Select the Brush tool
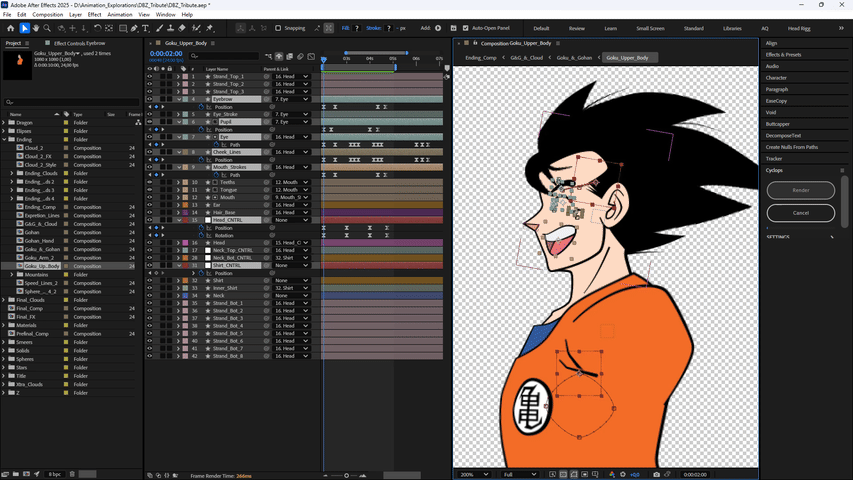The height and width of the screenshot is (480, 853). pyautogui.click(x=159, y=28)
